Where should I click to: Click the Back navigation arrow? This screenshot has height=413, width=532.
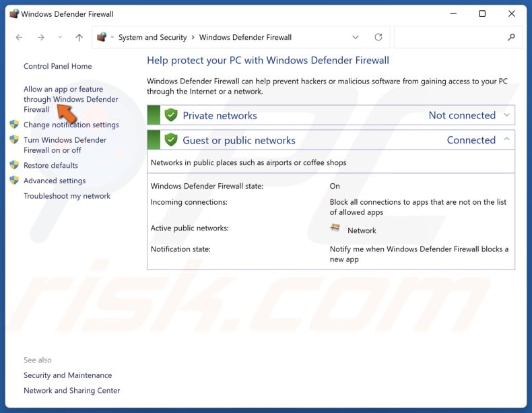tap(19, 37)
